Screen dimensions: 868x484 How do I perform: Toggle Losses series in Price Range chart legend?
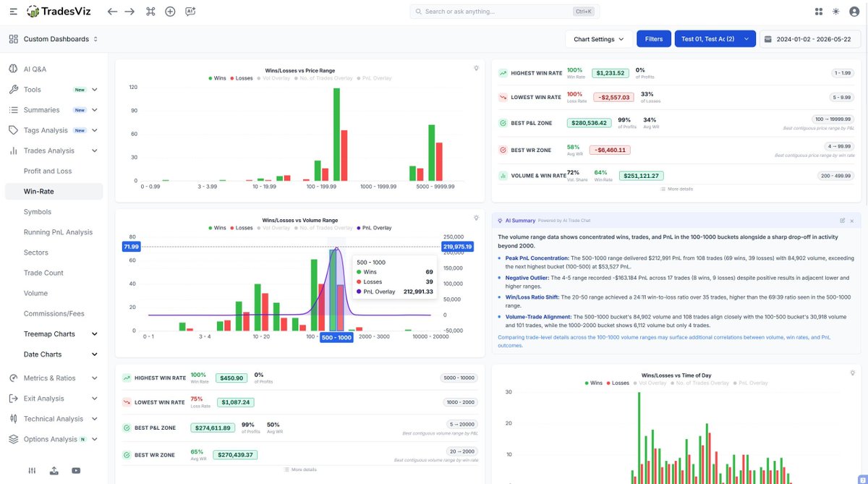click(x=242, y=77)
